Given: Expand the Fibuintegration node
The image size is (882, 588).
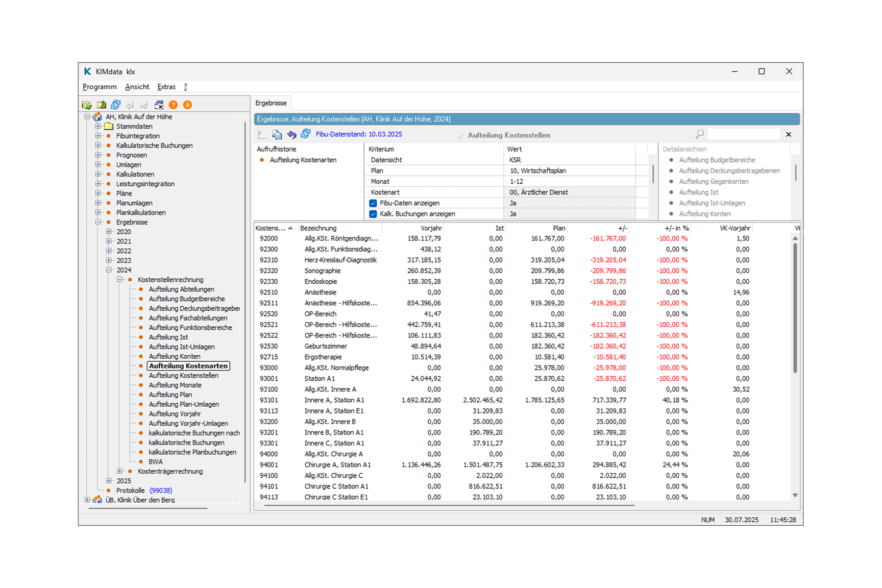Looking at the screenshot, I should click(98, 136).
